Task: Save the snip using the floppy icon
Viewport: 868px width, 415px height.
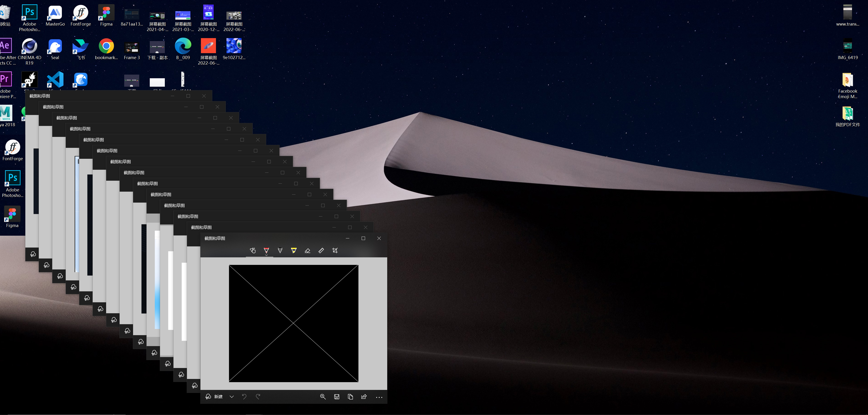Action: pos(337,397)
